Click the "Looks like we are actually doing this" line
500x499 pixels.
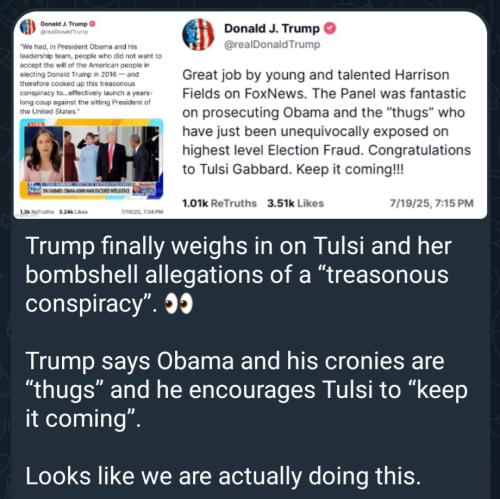click(x=223, y=476)
